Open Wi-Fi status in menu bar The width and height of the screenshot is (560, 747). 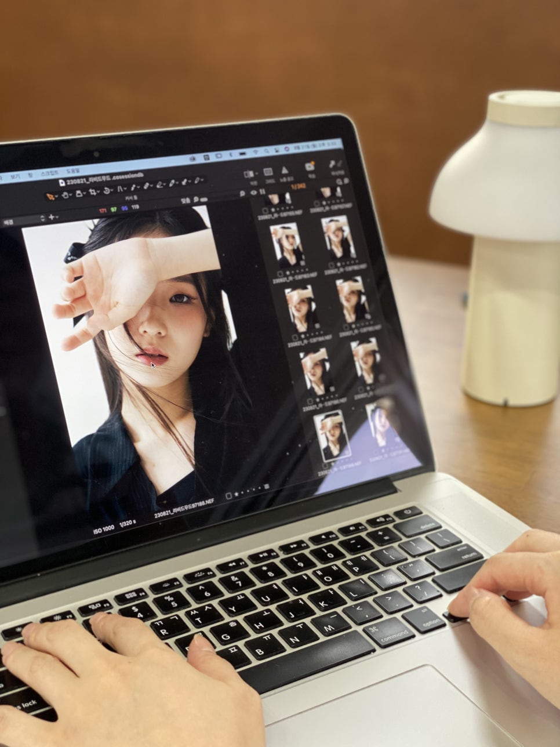254,152
